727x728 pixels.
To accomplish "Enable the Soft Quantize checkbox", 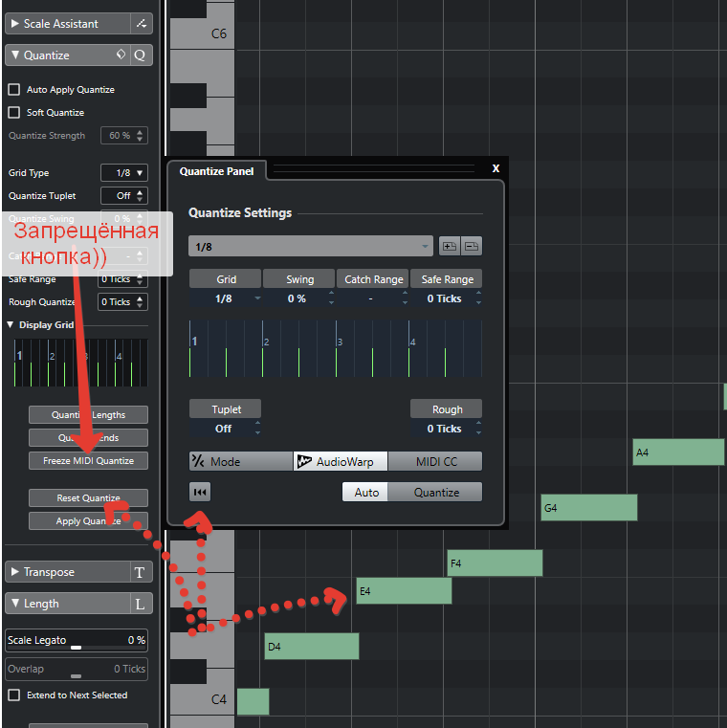I will click(14, 112).
